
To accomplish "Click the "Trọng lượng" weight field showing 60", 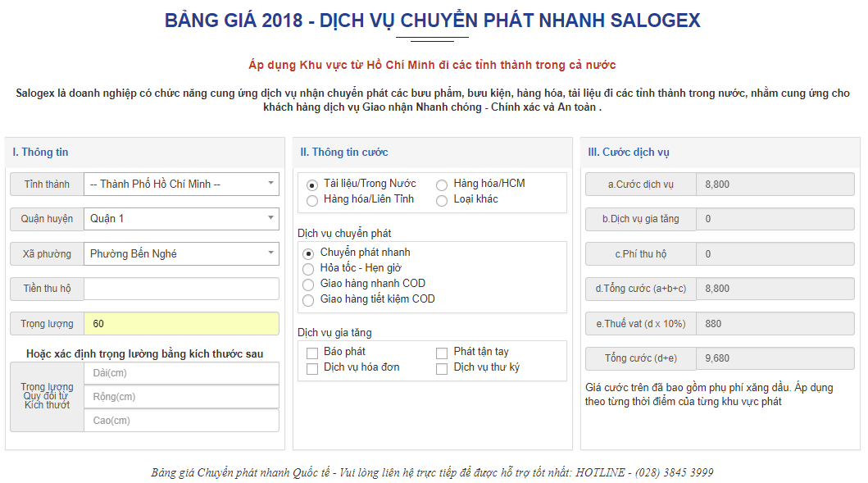I will click(x=182, y=323).
